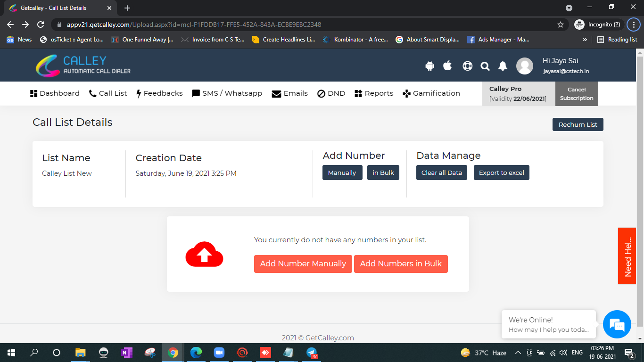The width and height of the screenshot is (644, 362).
Task: Open Windows taskbar search
Action: tap(34, 352)
